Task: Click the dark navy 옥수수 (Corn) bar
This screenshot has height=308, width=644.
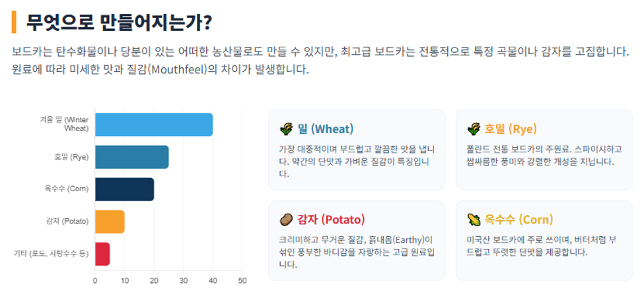Action: click(x=124, y=189)
